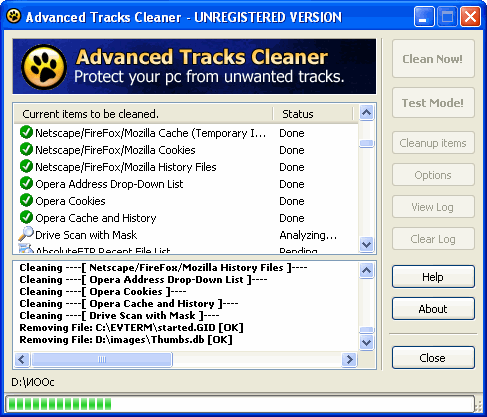The image size is (487, 417).
Task: Click the title bar paw icon
Action: pyautogui.click(x=14, y=16)
